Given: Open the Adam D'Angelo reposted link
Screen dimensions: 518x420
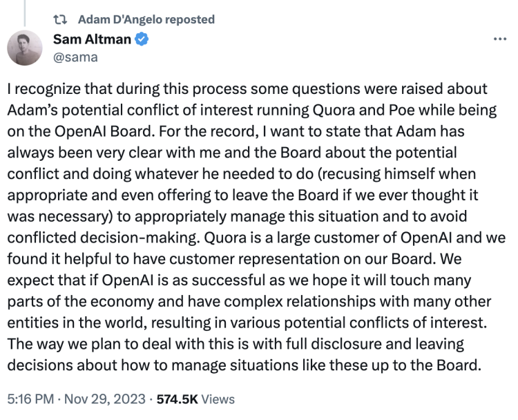Looking at the screenshot, I should tap(146, 19).
